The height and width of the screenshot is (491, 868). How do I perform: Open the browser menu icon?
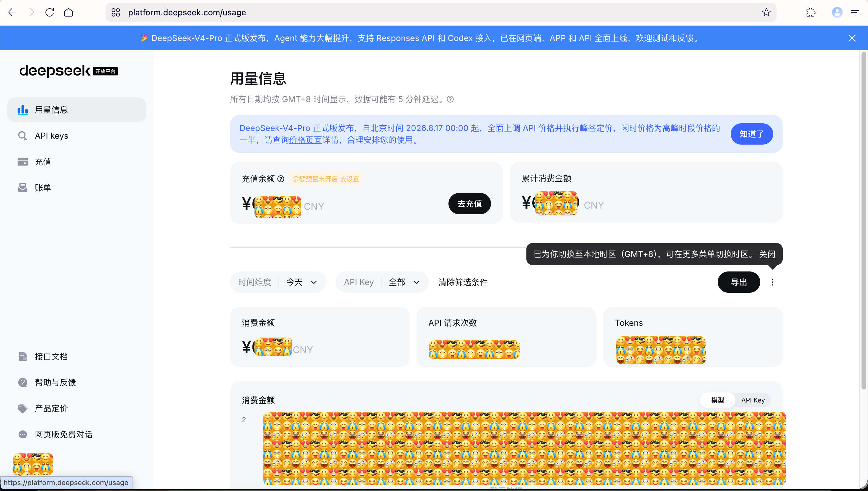854,12
